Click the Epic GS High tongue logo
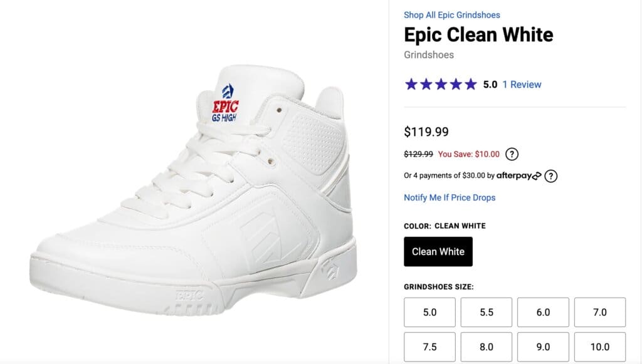642x364 pixels. [x=225, y=104]
